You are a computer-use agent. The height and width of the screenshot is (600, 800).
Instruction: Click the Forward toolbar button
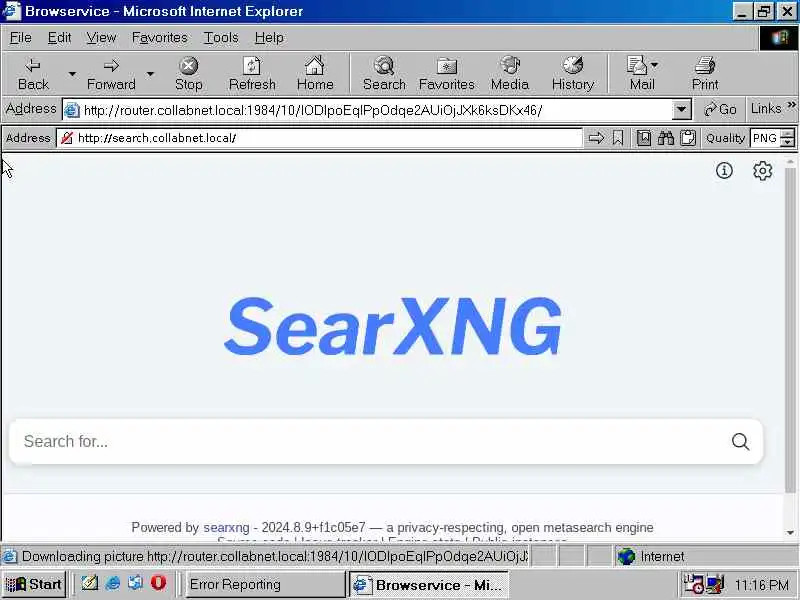coord(111,74)
